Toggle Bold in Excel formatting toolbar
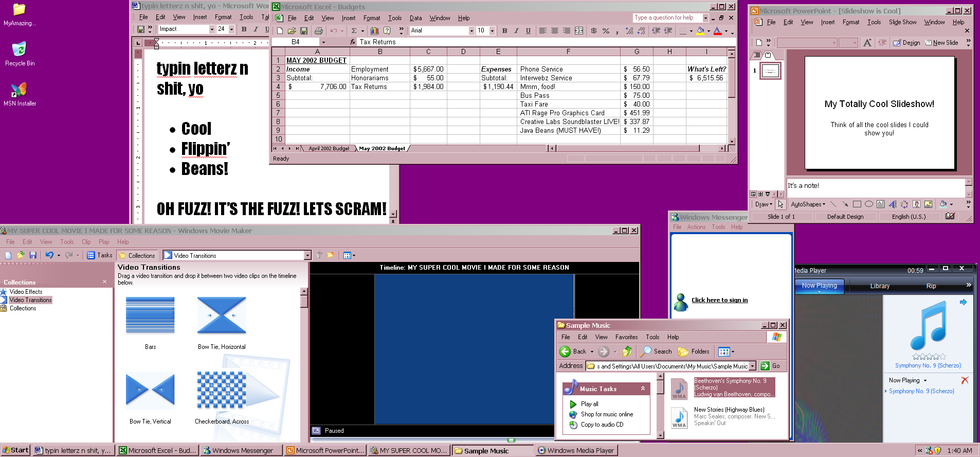 pos(504,31)
